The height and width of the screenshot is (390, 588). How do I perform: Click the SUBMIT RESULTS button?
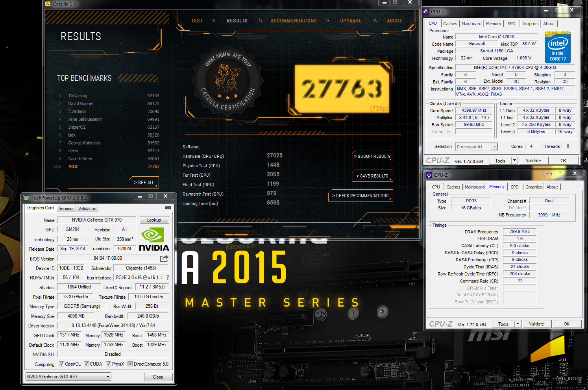click(372, 156)
